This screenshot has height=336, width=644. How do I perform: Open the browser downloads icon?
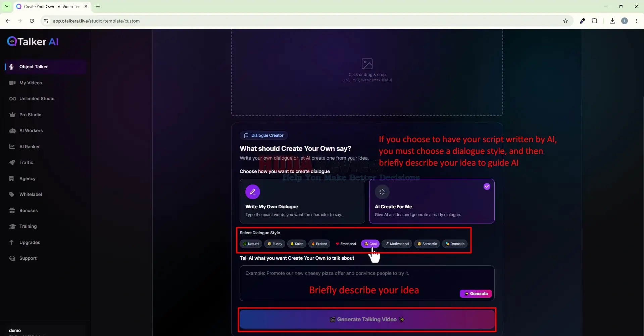coord(612,21)
